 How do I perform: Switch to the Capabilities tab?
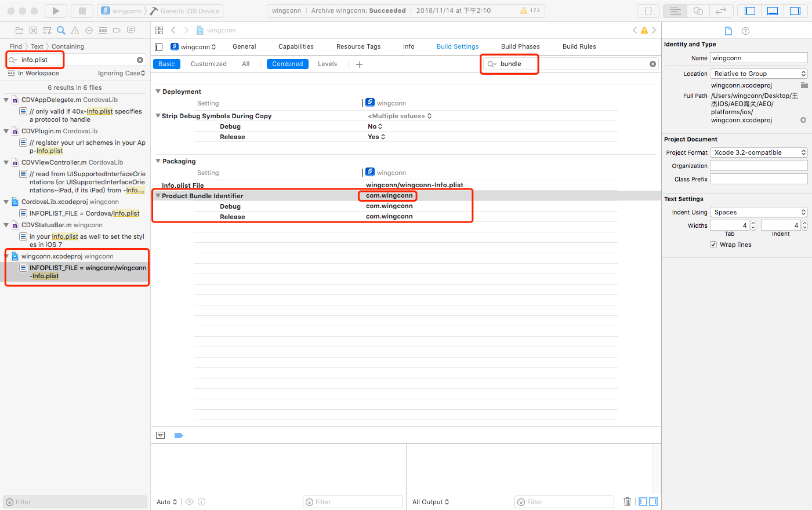(296, 46)
